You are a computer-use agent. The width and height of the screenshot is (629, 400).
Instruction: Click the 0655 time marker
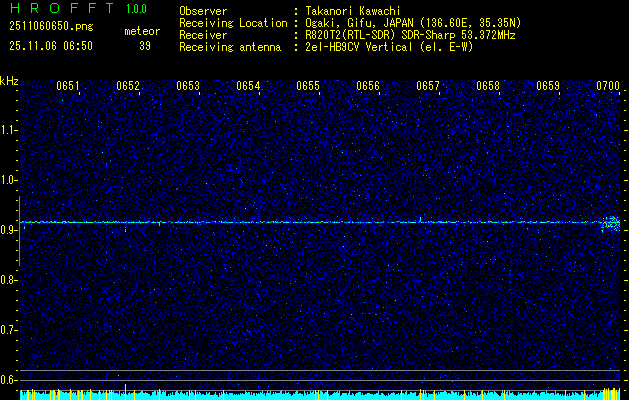tap(308, 86)
